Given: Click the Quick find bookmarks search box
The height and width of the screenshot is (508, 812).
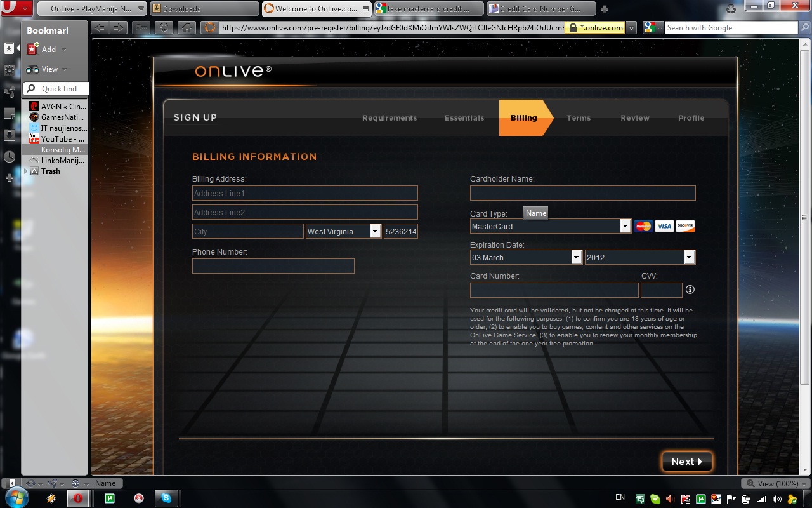Looking at the screenshot, I should [56, 89].
